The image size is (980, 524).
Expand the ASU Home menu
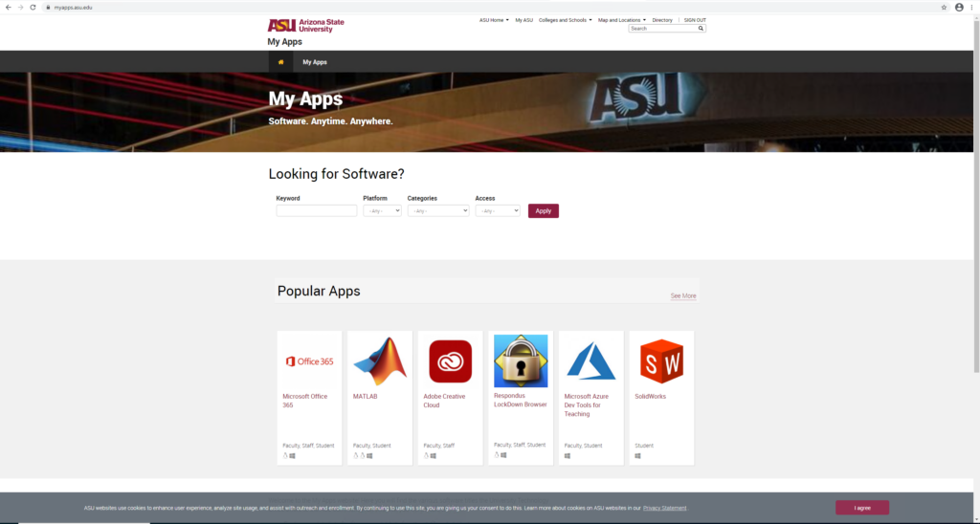click(x=494, y=20)
